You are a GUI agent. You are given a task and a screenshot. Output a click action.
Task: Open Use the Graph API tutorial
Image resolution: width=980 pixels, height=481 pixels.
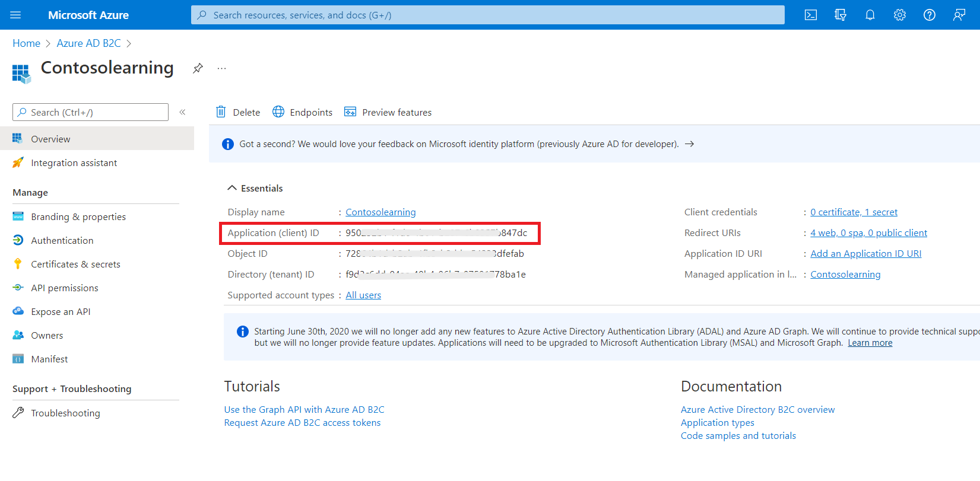coord(304,410)
